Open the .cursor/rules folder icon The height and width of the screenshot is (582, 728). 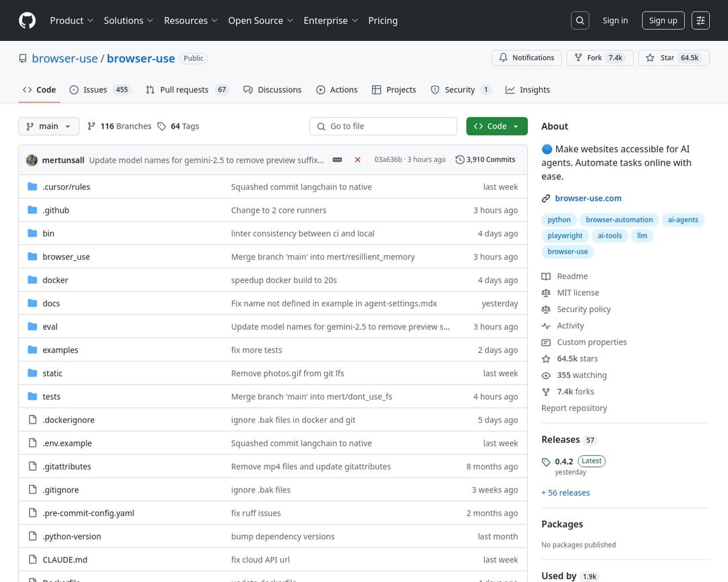tap(32, 187)
